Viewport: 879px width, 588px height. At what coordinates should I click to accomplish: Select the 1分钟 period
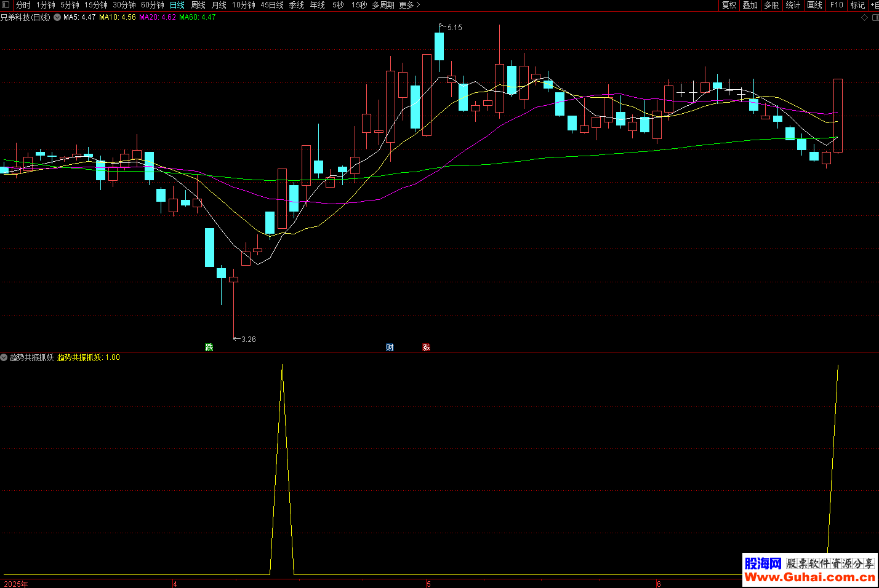pyautogui.click(x=46, y=5)
